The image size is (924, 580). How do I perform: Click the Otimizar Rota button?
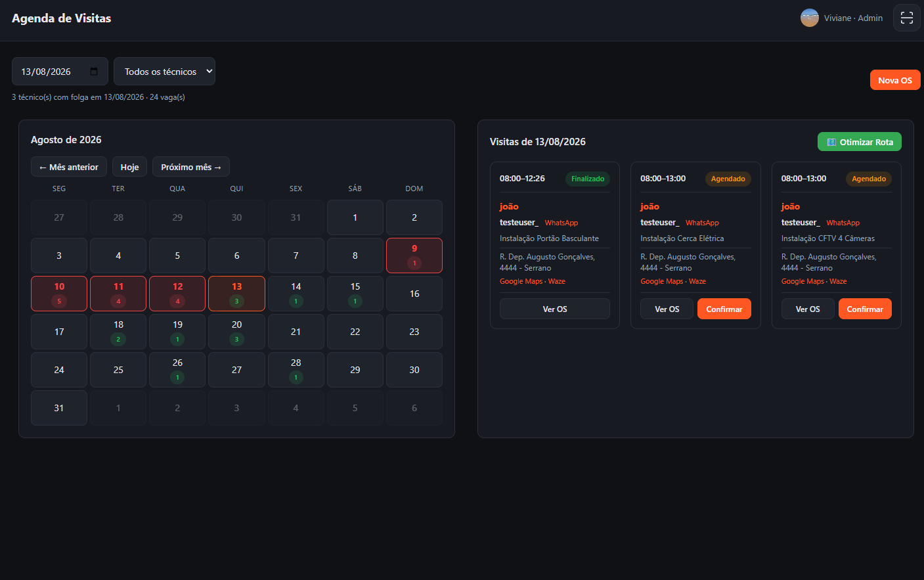coord(859,142)
